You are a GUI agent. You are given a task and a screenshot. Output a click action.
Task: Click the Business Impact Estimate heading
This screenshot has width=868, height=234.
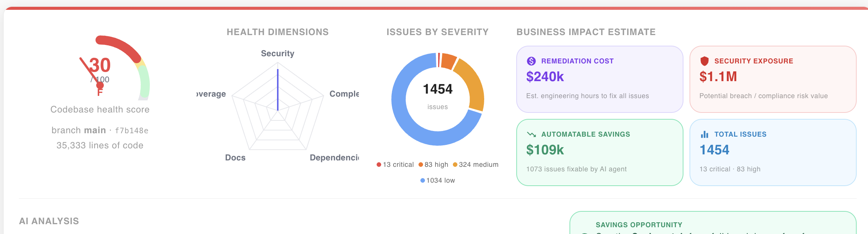pos(586,32)
